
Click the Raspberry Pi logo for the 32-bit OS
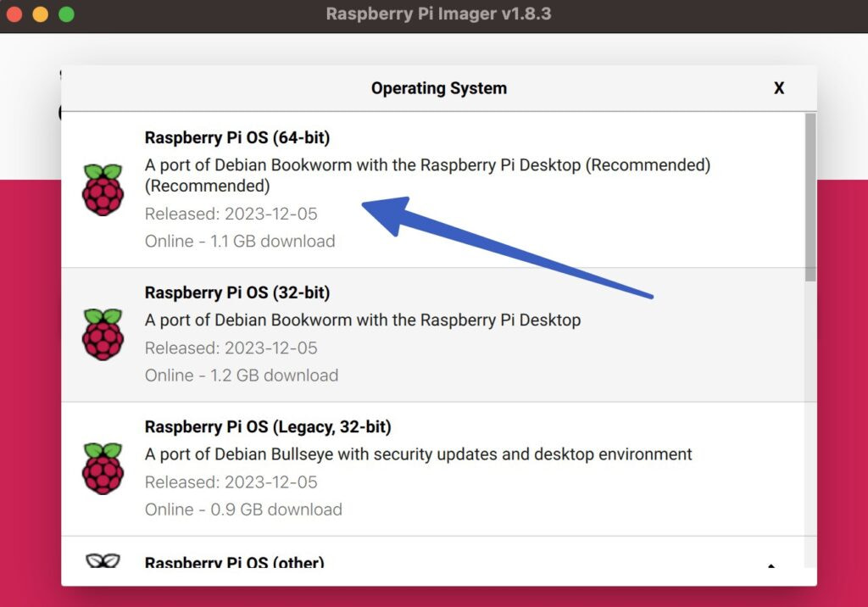(x=103, y=331)
